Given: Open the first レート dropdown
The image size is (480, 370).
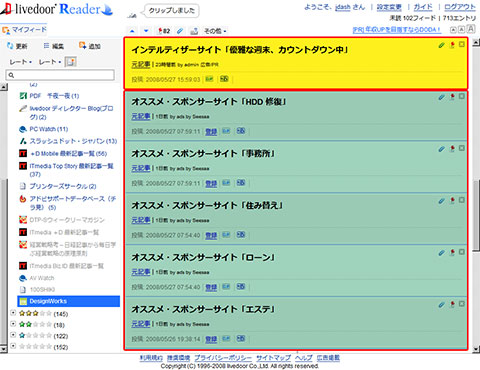Looking at the screenshot, I should click(20, 62).
